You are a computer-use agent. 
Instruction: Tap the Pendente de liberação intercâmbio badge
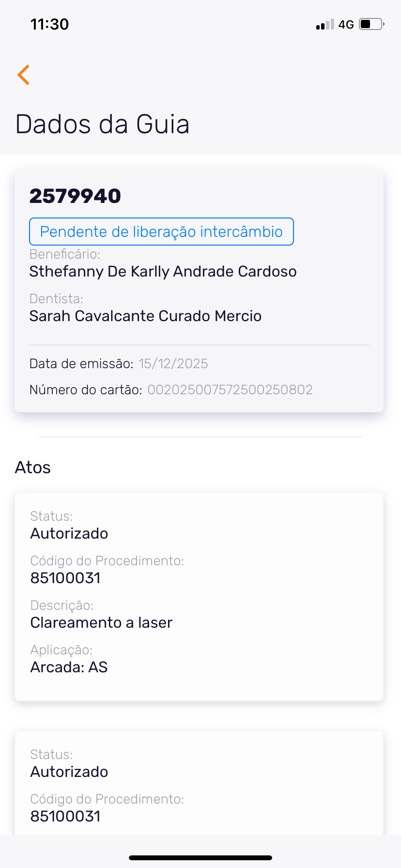[161, 232]
